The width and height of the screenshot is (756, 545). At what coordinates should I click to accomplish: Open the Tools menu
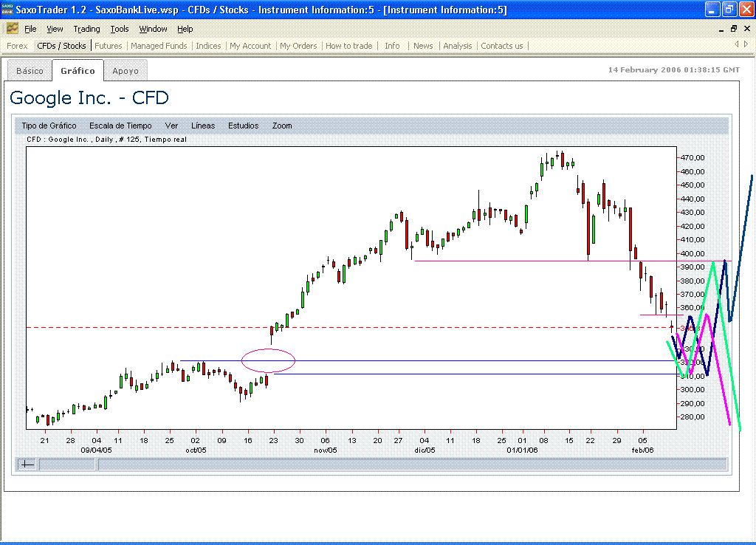click(120, 29)
